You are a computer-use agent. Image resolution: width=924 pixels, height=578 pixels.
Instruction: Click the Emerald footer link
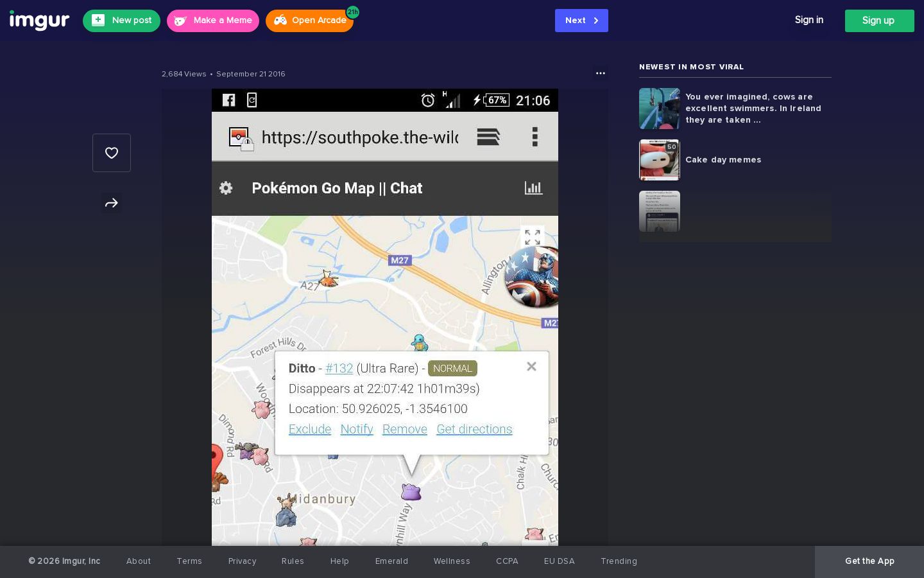click(x=391, y=561)
